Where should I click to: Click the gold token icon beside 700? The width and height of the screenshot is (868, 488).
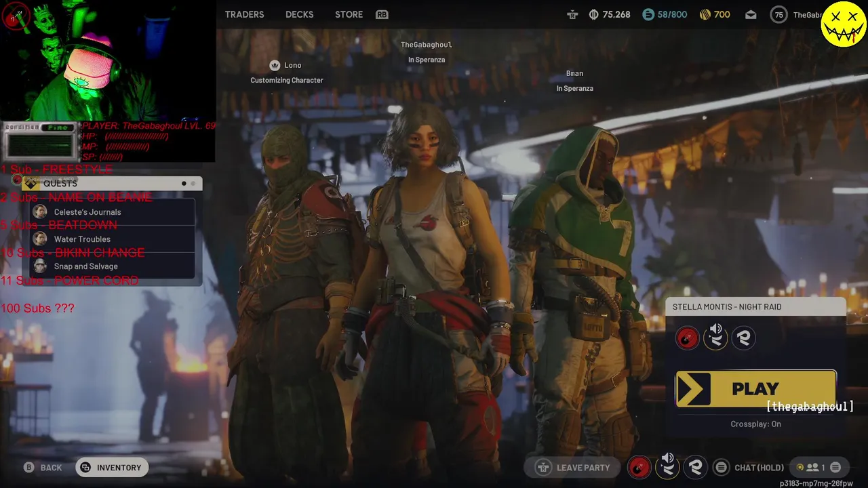[705, 14]
